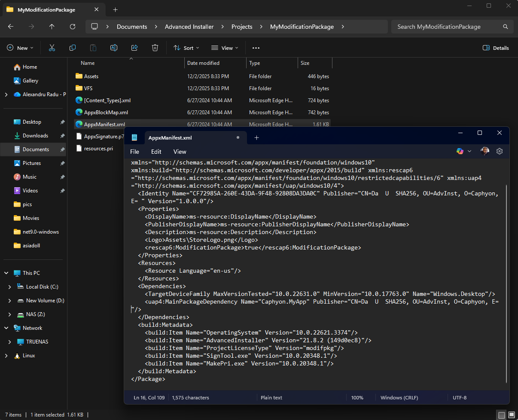The height and width of the screenshot is (420, 518).
Task: Open a new tab in Notepad
Action: pos(256,137)
